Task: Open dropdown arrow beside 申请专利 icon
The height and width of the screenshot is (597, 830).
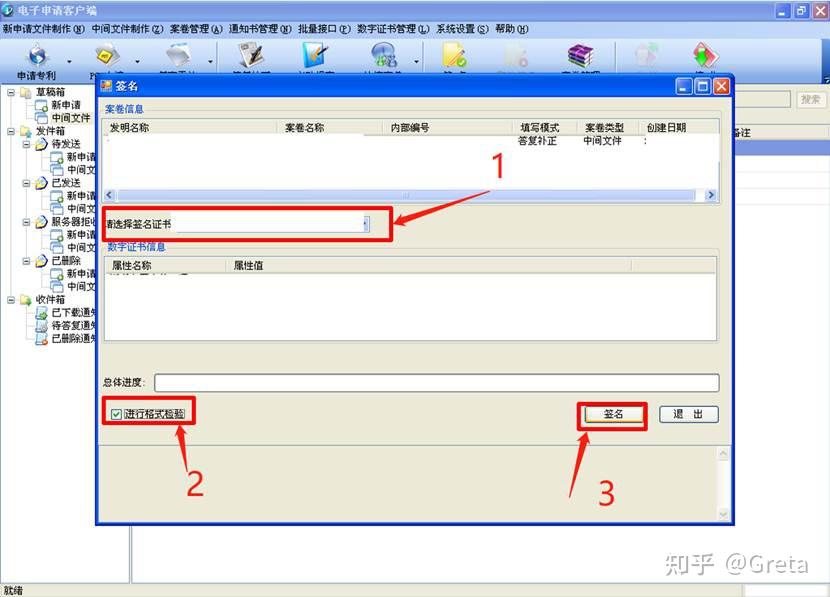Action: coord(69,60)
